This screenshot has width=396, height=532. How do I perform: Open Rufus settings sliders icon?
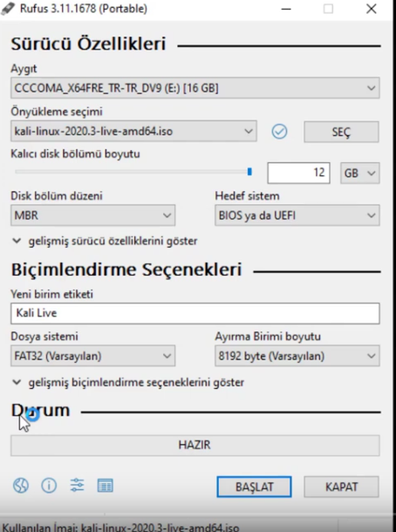pos(77,485)
